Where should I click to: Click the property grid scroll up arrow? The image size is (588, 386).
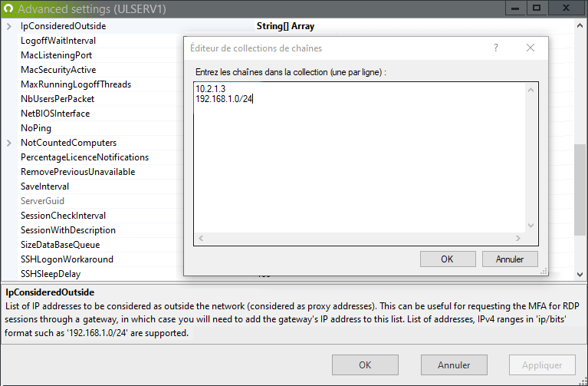tap(580, 26)
